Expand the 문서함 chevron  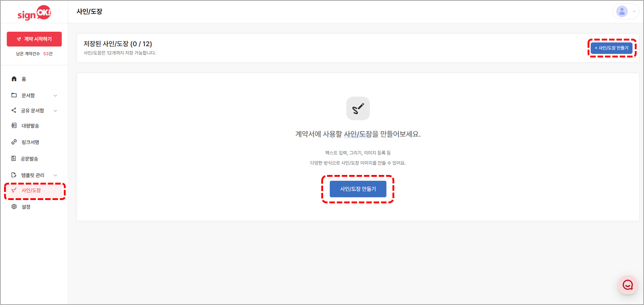pyautogui.click(x=55, y=95)
